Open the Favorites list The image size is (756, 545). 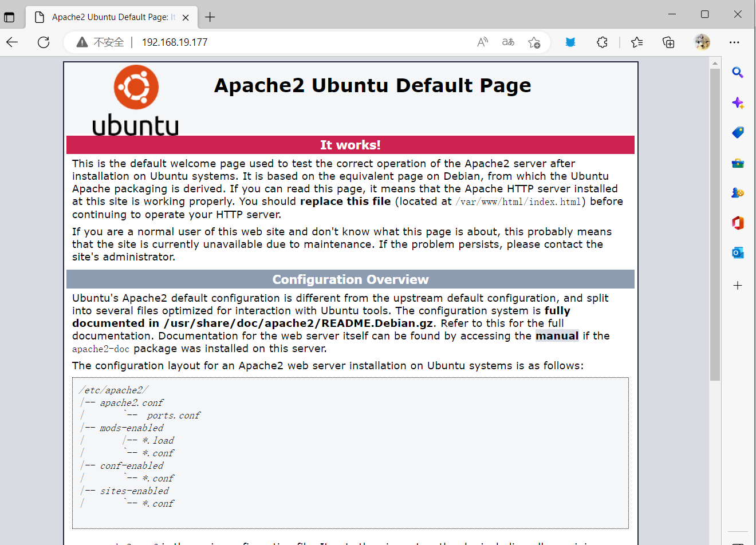coord(637,42)
